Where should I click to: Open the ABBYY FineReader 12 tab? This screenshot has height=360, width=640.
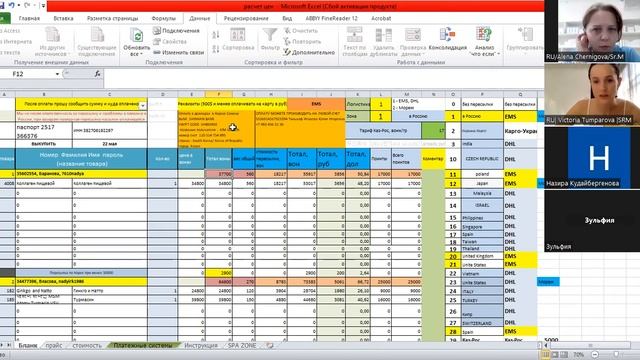tap(331, 18)
